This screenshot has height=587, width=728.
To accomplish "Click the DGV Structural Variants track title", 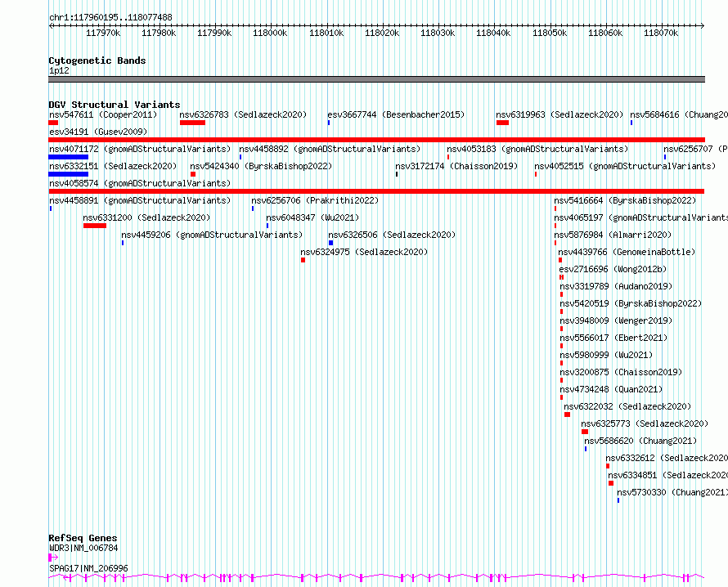I will [115, 105].
